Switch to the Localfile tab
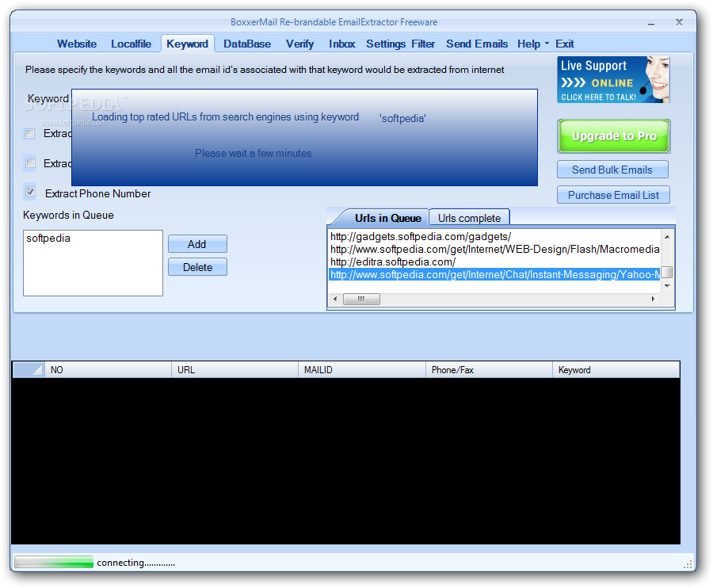The width and height of the screenshot is (713, 588). pos(131,44)
